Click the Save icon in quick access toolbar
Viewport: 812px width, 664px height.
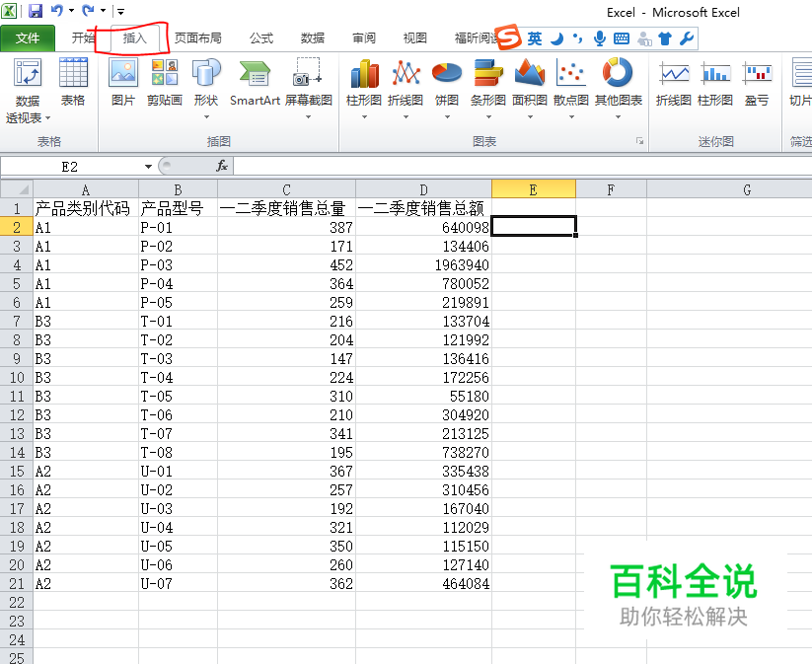click(x=35, y=10)
